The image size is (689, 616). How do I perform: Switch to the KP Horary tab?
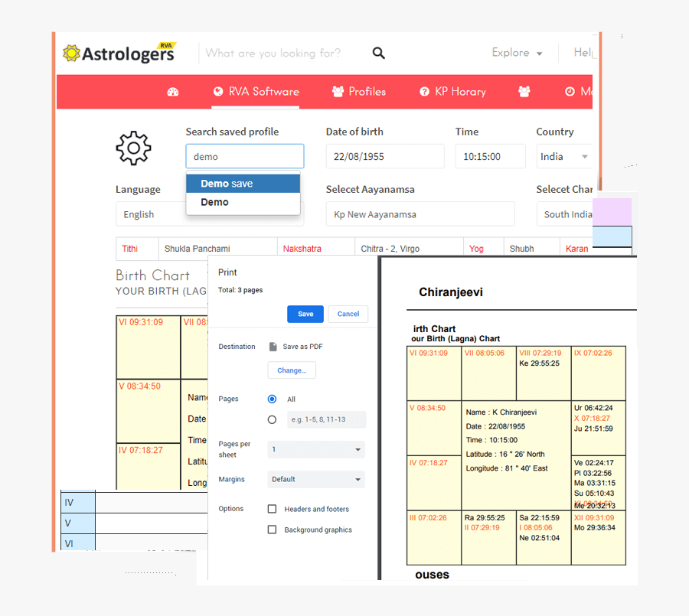tap(452, 92)
